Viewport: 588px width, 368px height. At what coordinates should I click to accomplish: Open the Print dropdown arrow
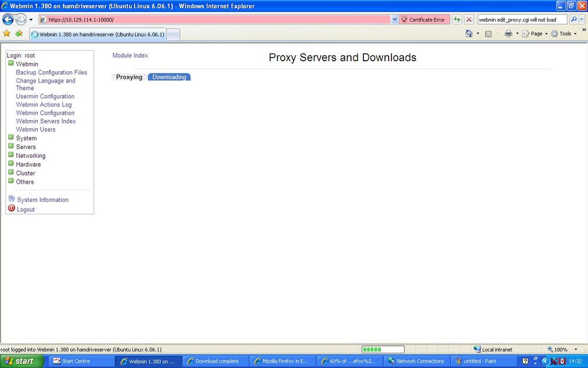[517, 34]
